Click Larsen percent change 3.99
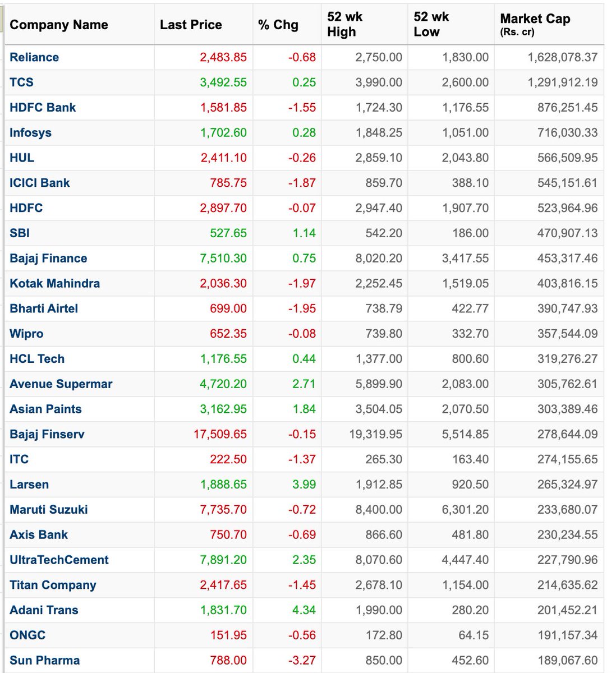The width and height of the screenshot is (616, 673). (304, 485)
